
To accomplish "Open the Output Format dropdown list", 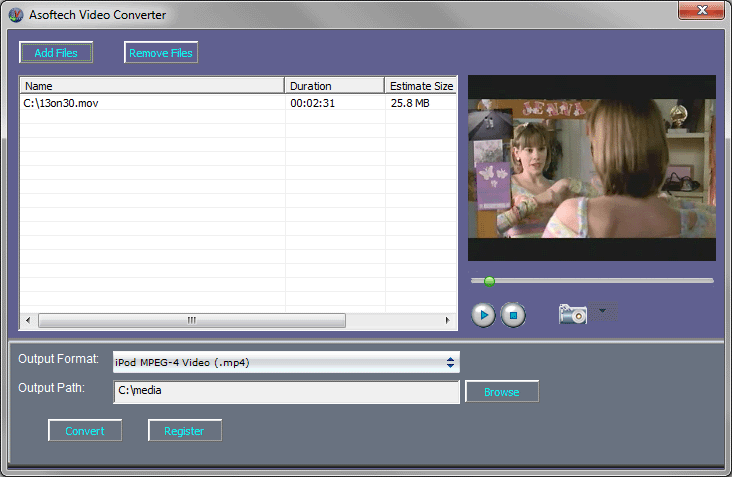I will (x=286, y=363).
